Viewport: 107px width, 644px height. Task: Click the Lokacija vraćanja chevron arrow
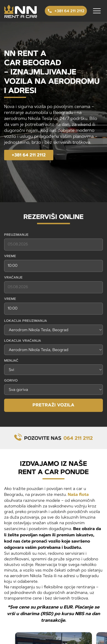[x=101, y=350]
